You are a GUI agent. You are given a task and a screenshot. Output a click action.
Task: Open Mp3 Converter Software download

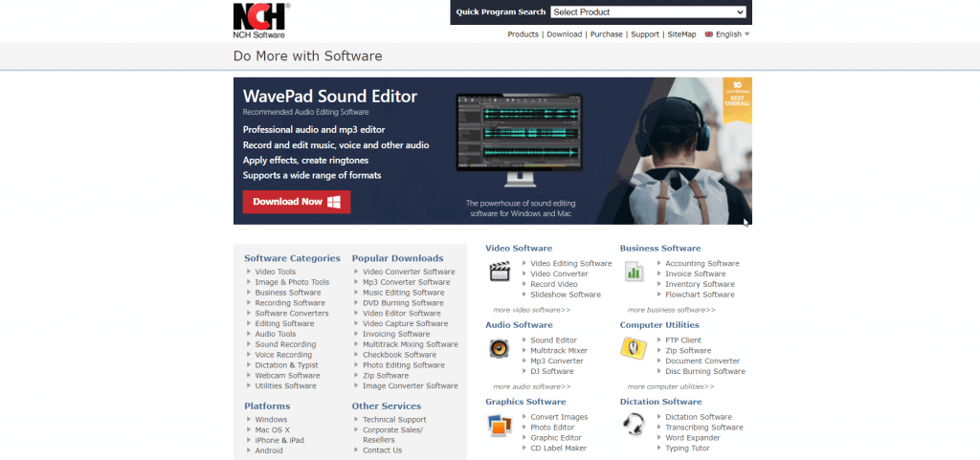click(406, 282)
